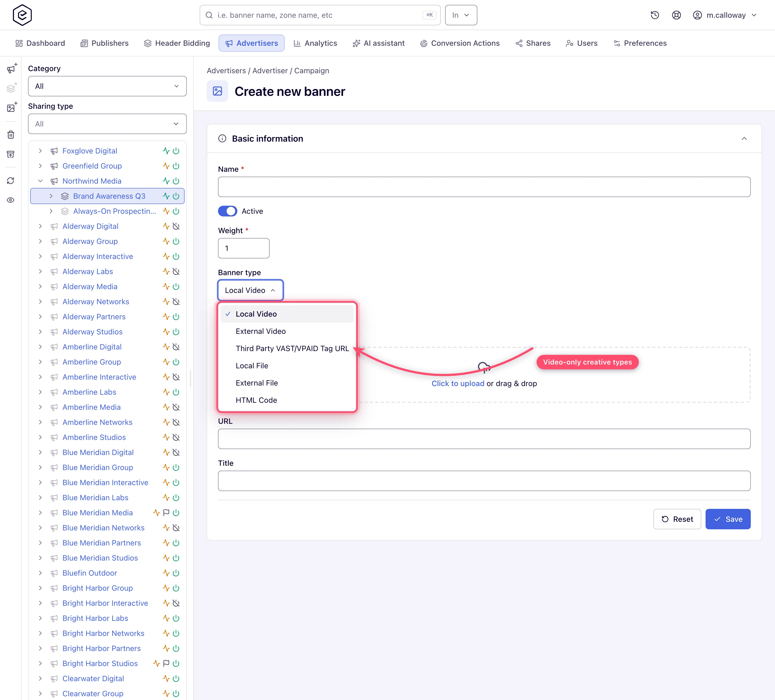Toggle power status for Amberline Media
Screen dimensions: 775x700
pyautogui.click(x=176, y=407)
